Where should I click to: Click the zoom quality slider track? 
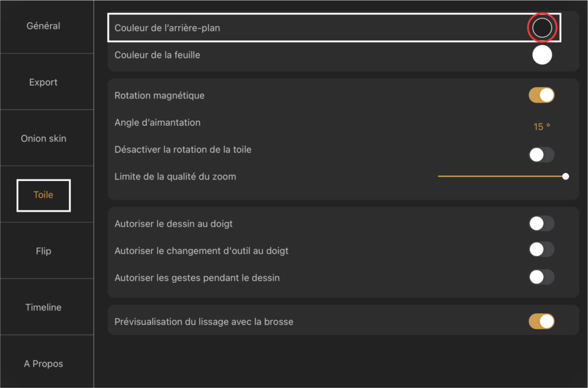(502, 176)
